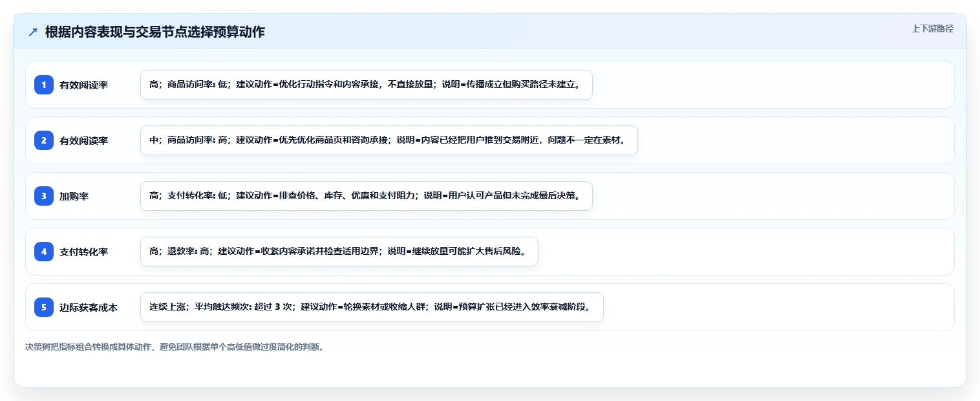Open the 上下游路径 link
The width and height of the screenshot is (980, 401).
932,28
